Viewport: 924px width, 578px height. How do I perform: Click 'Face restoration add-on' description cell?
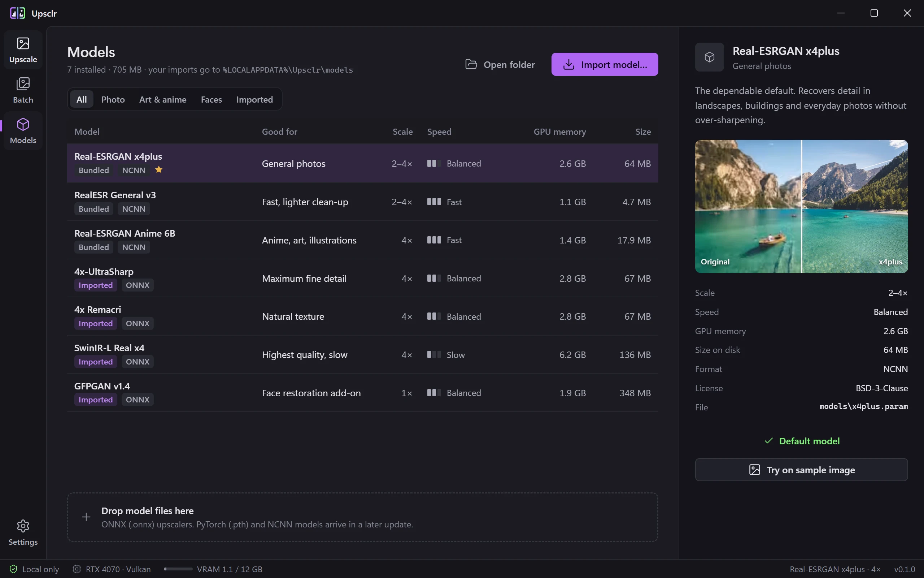[311, 393]
